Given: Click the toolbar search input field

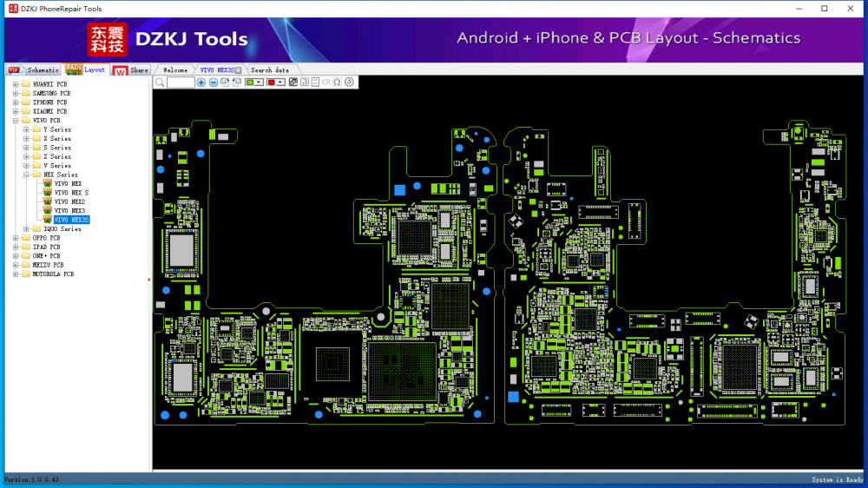Looking at the screenshot, I should click(x=181, y=82).
